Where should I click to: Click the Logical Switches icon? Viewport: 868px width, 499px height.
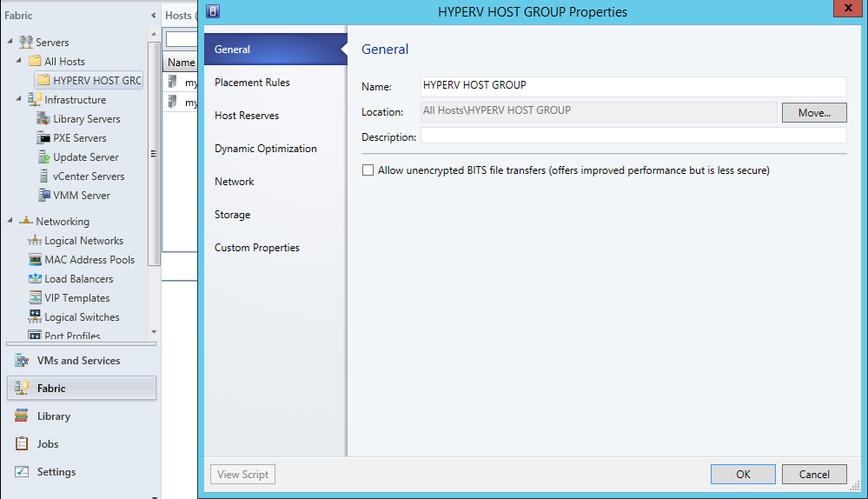[35, 316]
